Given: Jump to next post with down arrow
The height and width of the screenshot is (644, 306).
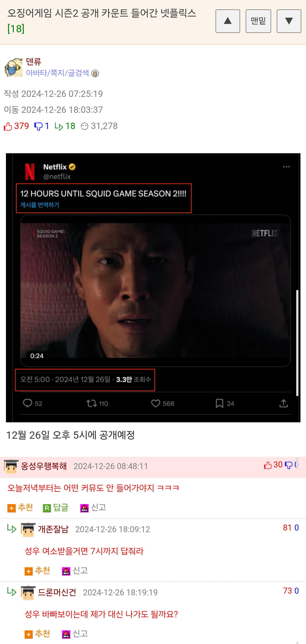Looking at the screenshot, I should tap(289, 21).
